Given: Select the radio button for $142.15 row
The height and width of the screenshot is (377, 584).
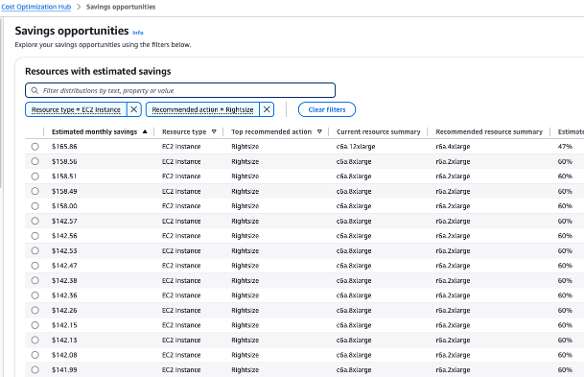Looking at the screenshot, I should [x=35, y=325].
